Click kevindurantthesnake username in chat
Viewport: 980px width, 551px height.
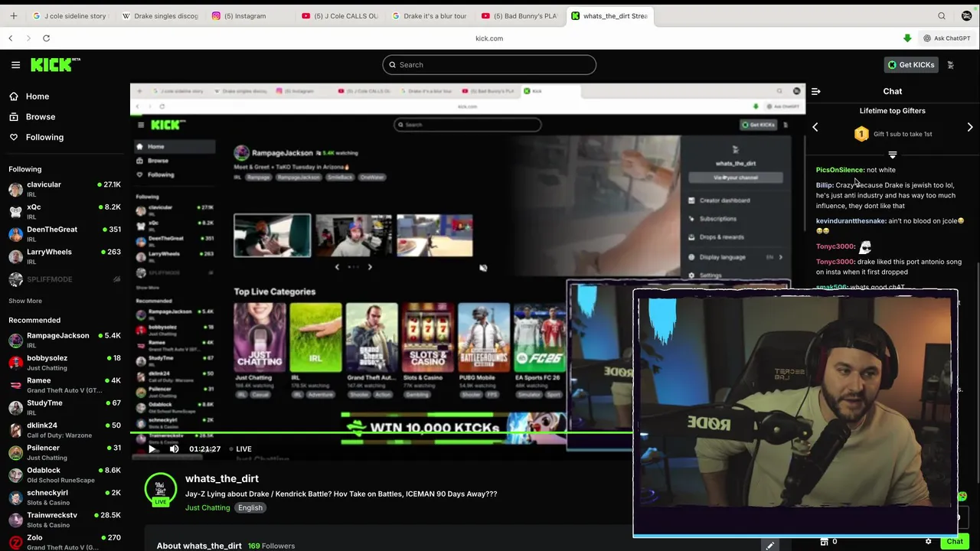pos(851,221)
